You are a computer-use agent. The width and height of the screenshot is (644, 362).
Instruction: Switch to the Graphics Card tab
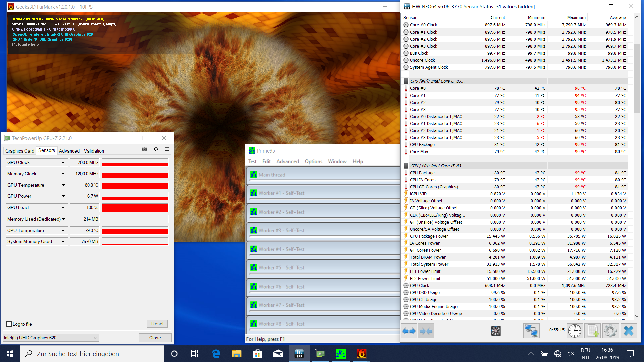(20, 151)
